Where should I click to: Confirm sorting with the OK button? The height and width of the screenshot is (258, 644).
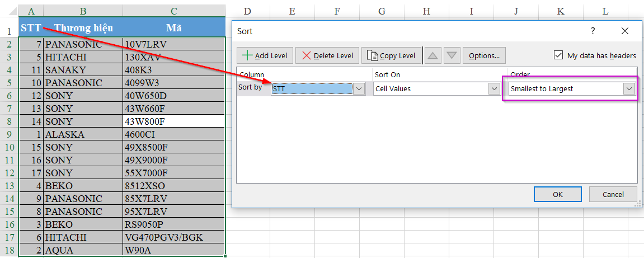[x=557, y=194]
